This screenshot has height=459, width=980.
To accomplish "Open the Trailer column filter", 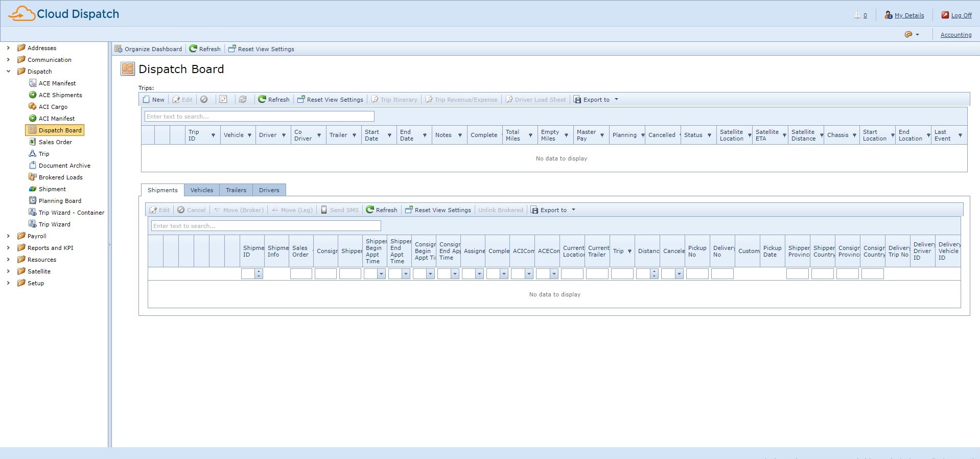I will click(x=354, y=135).
